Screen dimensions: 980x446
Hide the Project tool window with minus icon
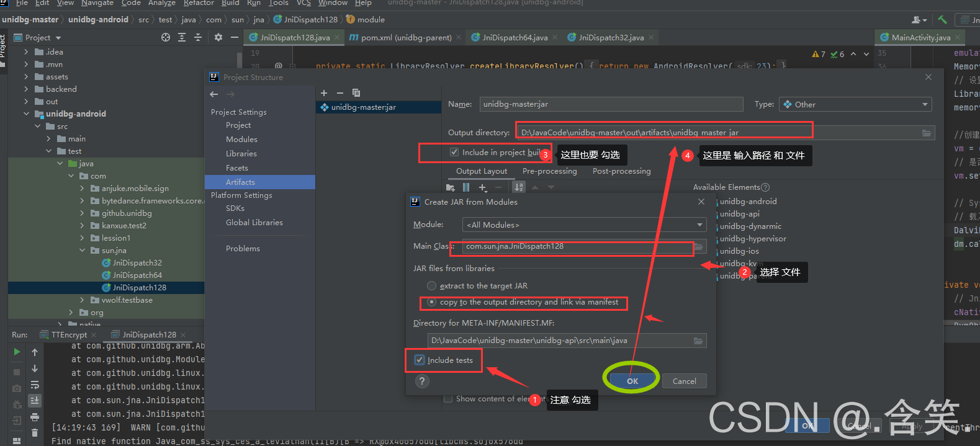coord(235,37)
